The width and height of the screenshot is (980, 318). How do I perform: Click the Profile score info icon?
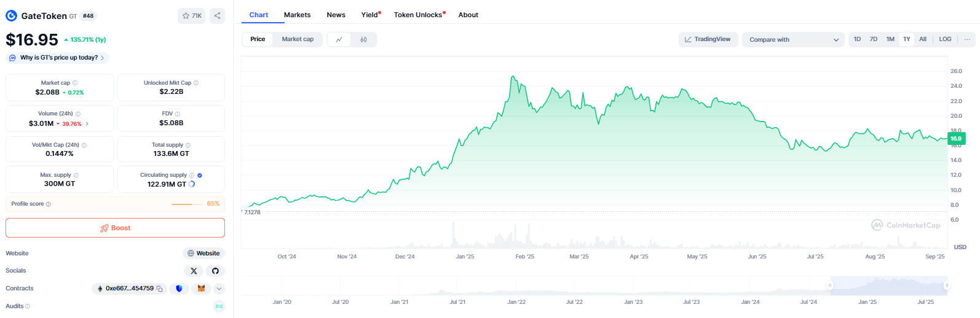(49, 204)
